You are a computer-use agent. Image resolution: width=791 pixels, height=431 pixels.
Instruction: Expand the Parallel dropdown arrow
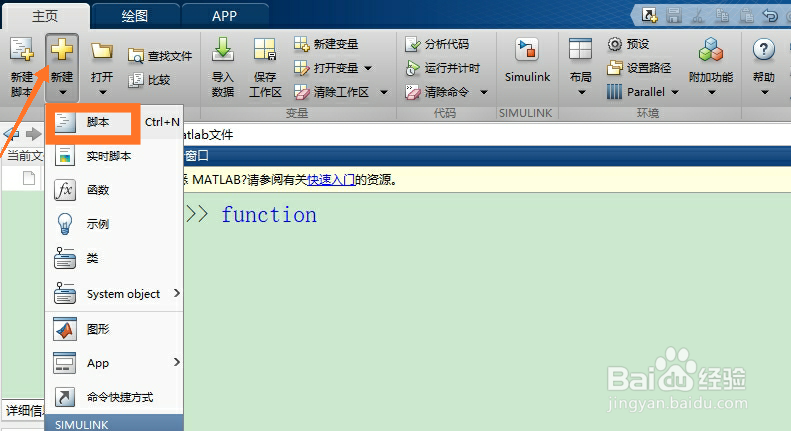point(675,92)
